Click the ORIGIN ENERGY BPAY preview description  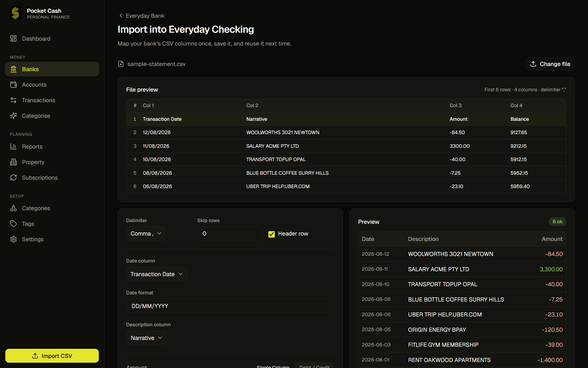click(437, 330)
